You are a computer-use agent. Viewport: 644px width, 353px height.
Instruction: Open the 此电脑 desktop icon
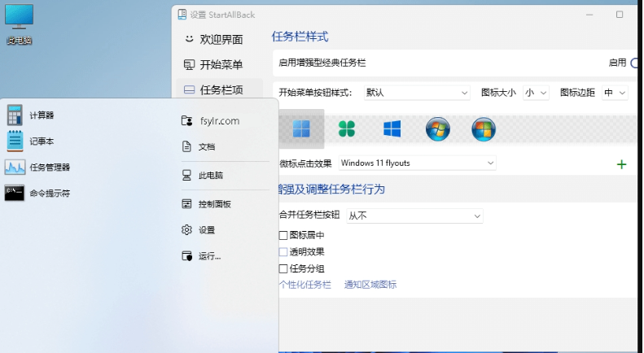click(x=19, y=24)
